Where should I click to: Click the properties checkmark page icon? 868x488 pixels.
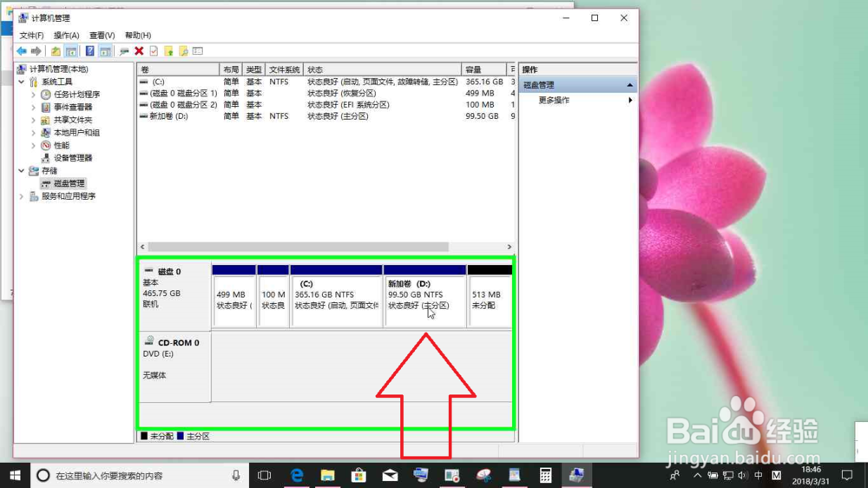[x=154, y=51]
